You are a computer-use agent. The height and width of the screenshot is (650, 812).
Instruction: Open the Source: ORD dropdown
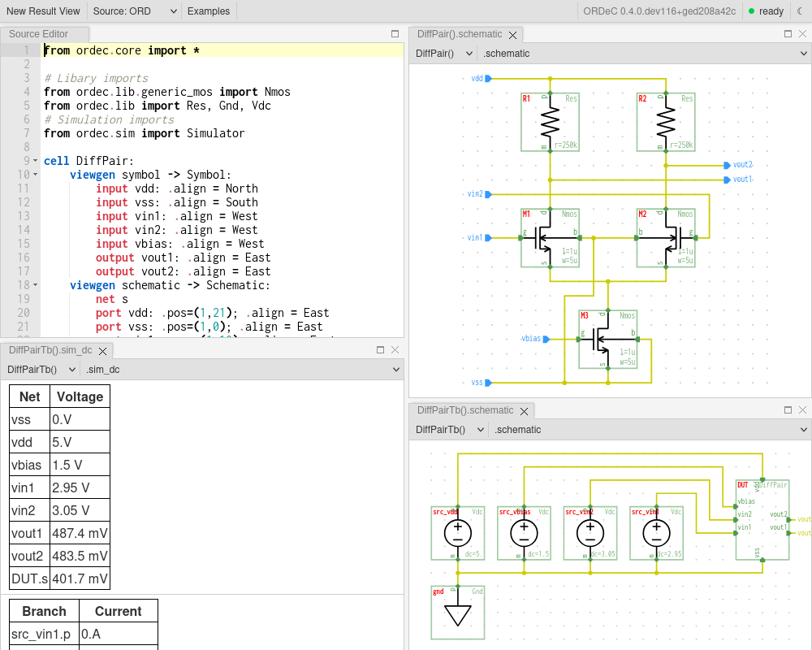coord(134,11)
